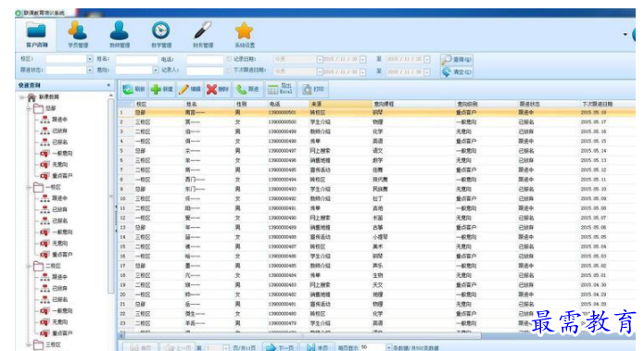The image size is (644, 351).
Task: Select 重点客户 under 总部
Action: click(57, 176)
